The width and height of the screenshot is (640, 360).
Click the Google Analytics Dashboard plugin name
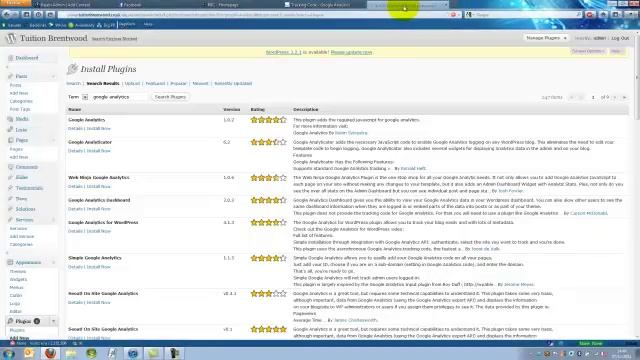99,200
